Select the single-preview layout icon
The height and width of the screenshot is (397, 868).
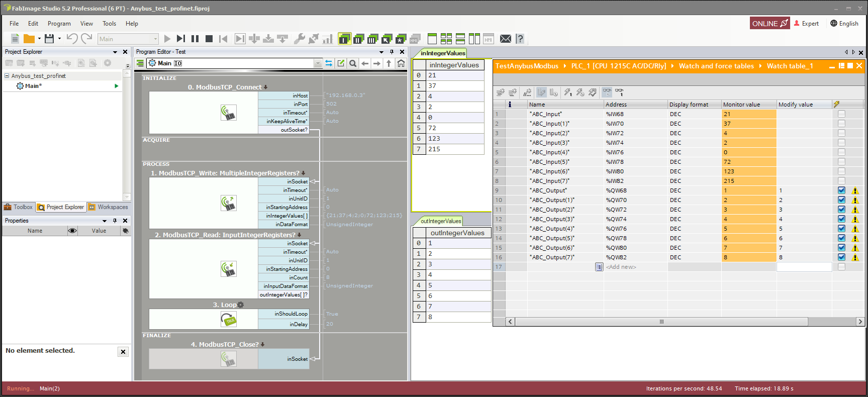tap(432, 39)
